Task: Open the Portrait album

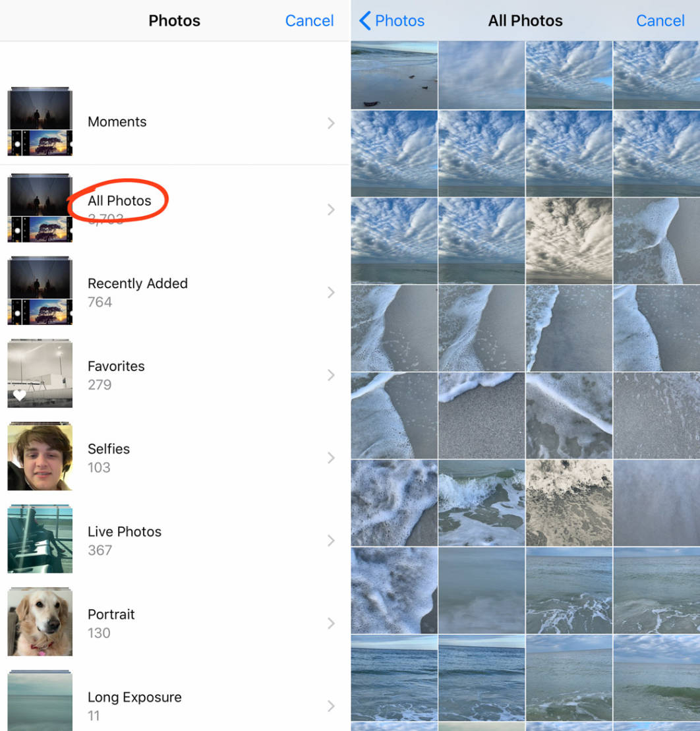Action: point(111,614)
